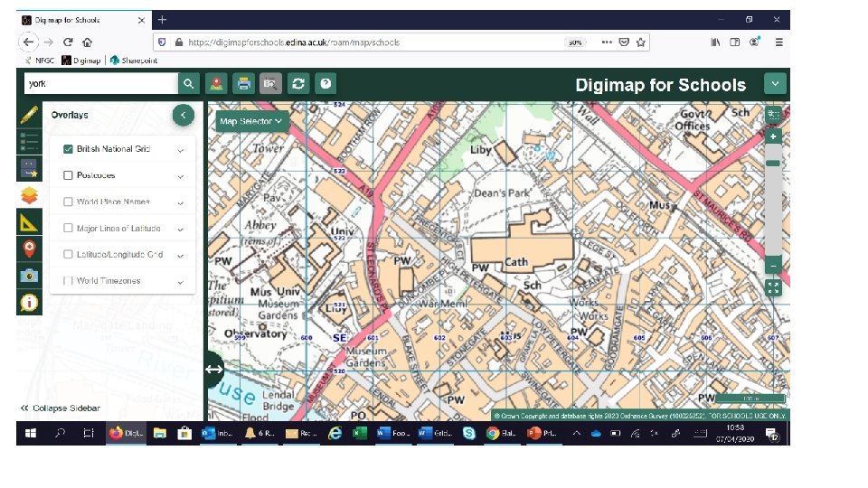Open the red pin geograph sidebar tool
The image size is (868, 488).
pos(29,249)
